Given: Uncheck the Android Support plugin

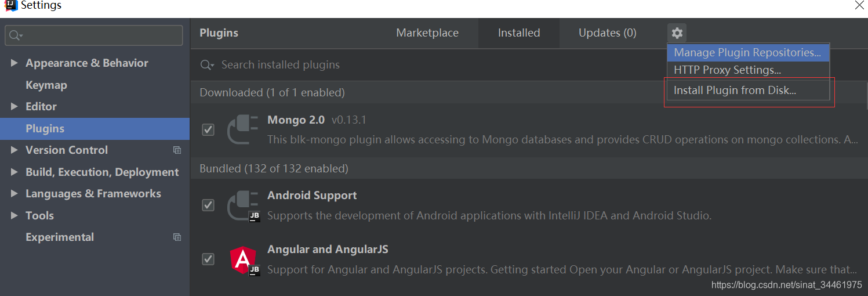Looking at the screenshot, I should click(208, 205).
